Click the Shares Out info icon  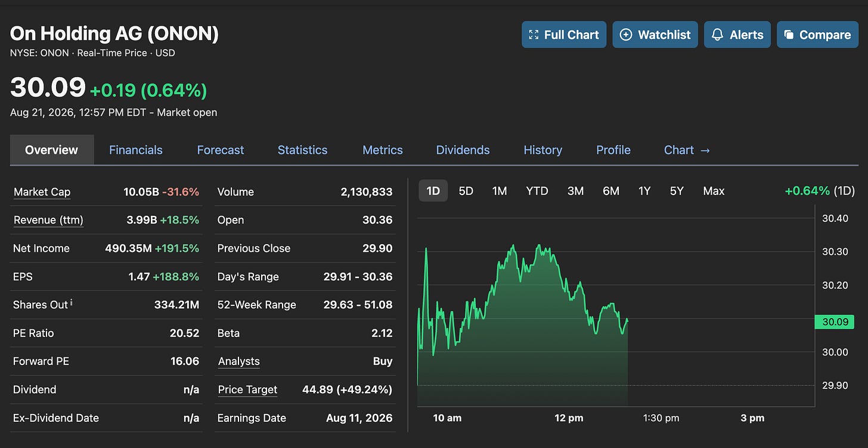[72, 302]
